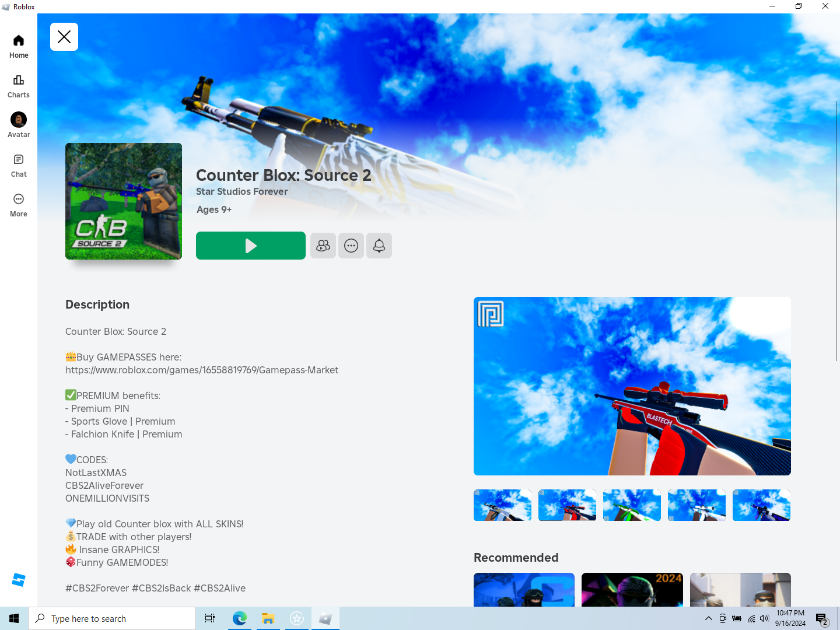Screen dimensions: 840x630
Task: Open the Charts section
Action: click(19, 86)
